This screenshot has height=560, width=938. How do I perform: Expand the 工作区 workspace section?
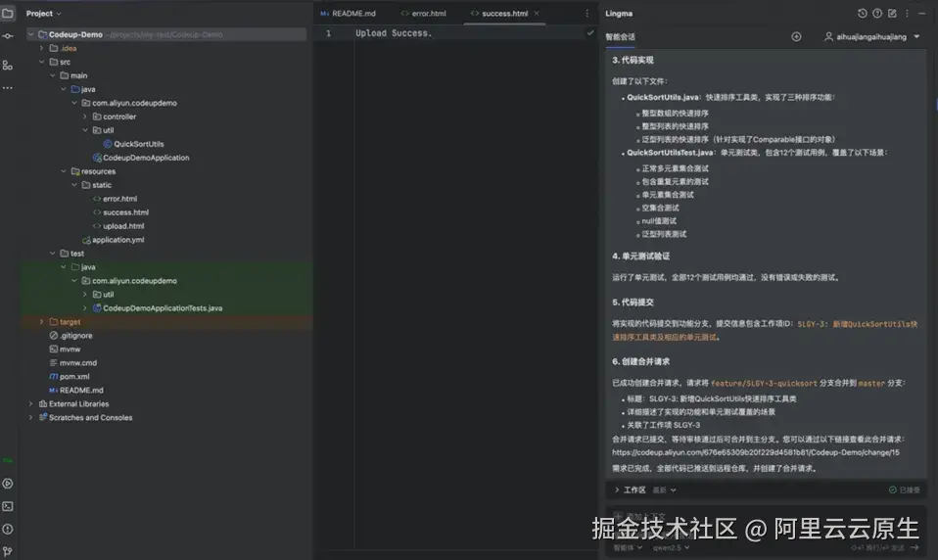tap(617, 490)
